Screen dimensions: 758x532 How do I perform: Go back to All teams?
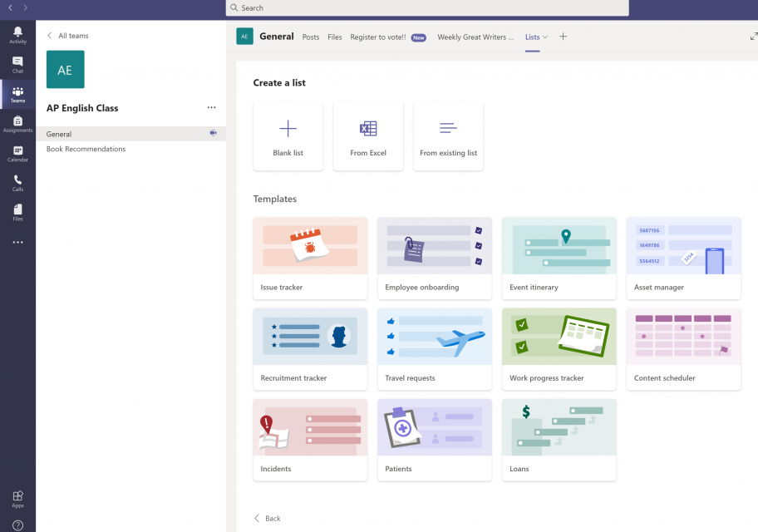click(67, 36)
